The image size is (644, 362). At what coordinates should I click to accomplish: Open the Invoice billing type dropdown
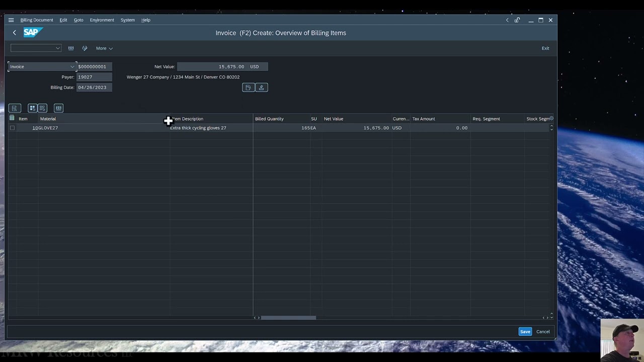click(72, 66)
